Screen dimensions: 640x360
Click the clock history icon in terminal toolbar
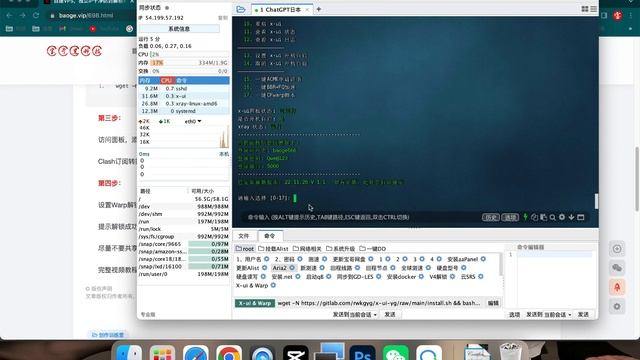point(534,217)
